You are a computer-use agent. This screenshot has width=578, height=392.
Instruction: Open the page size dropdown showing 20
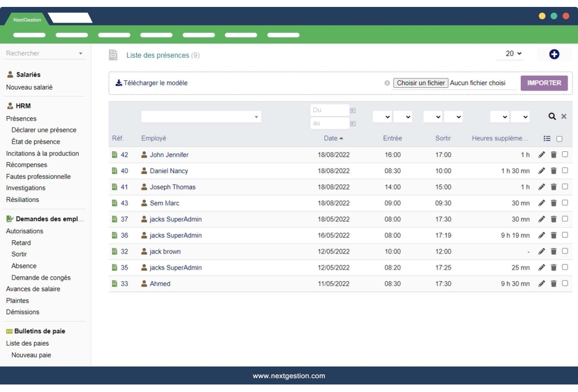[x=512, y=53]
